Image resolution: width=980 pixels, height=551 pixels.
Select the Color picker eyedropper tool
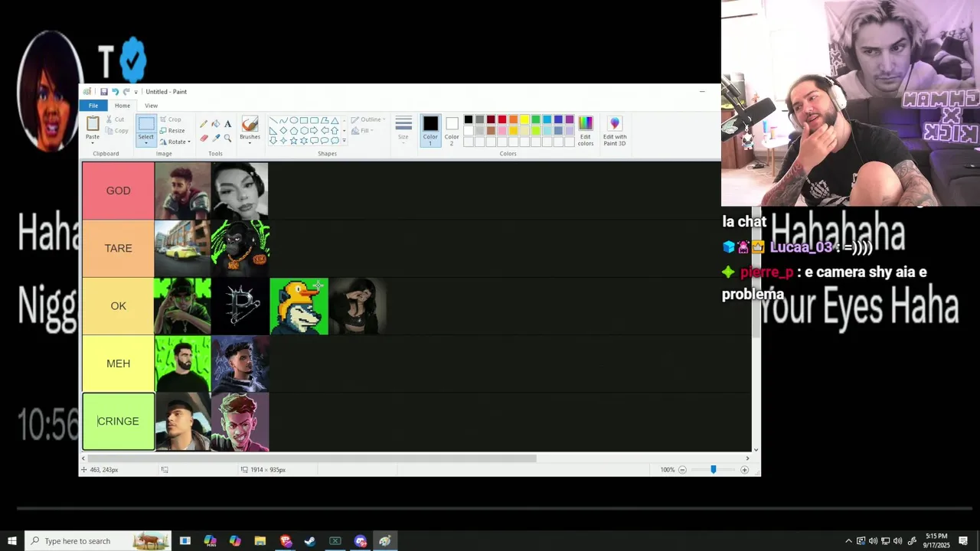216,138
